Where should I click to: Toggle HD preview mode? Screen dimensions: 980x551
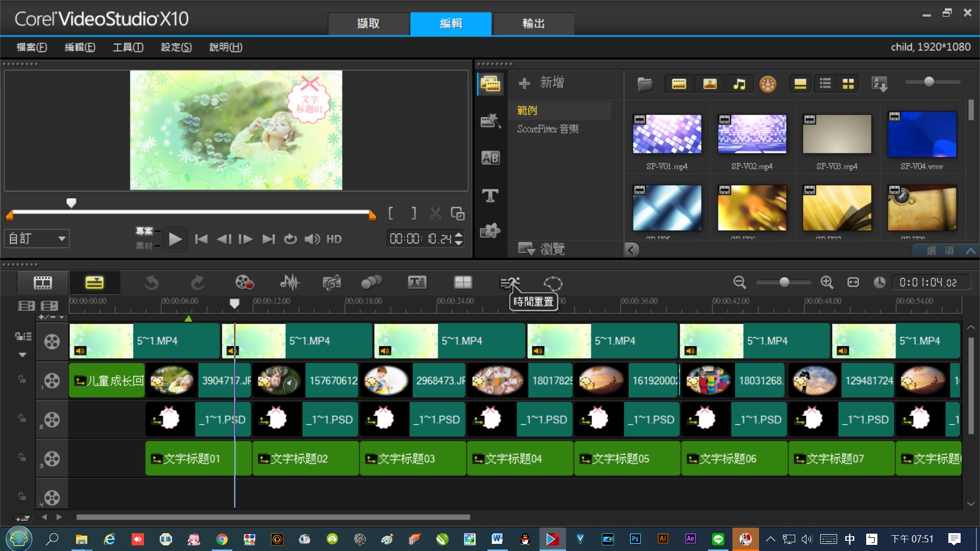(334, 239)
